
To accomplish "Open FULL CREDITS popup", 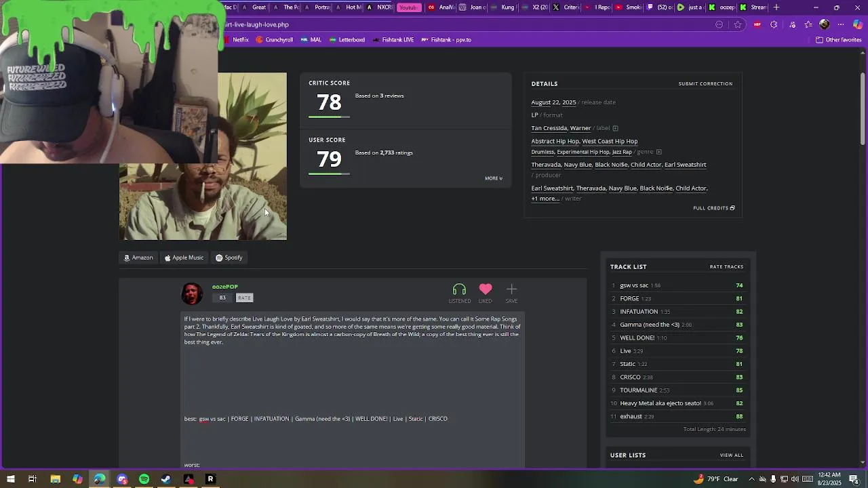I will (x=714, y=208).
